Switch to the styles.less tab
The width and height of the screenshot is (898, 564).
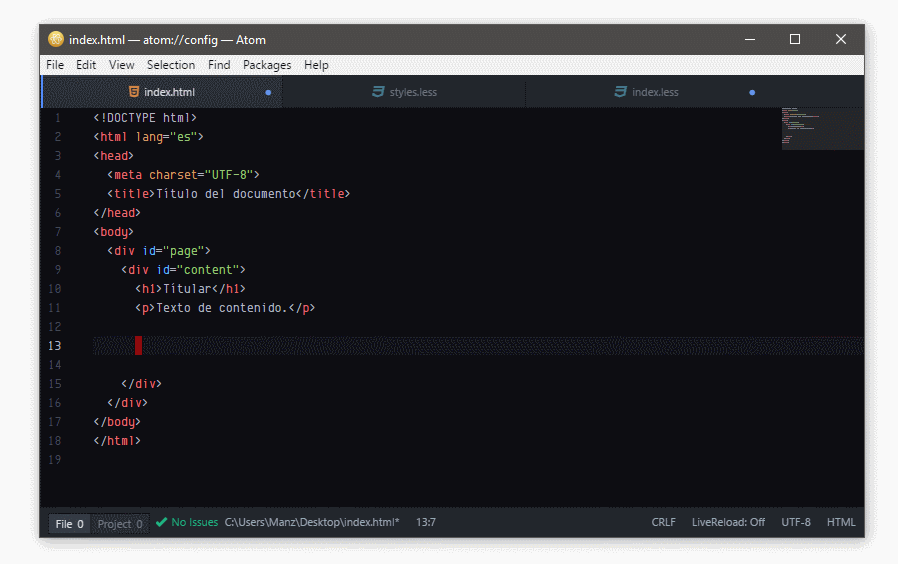tap(404, 92)
